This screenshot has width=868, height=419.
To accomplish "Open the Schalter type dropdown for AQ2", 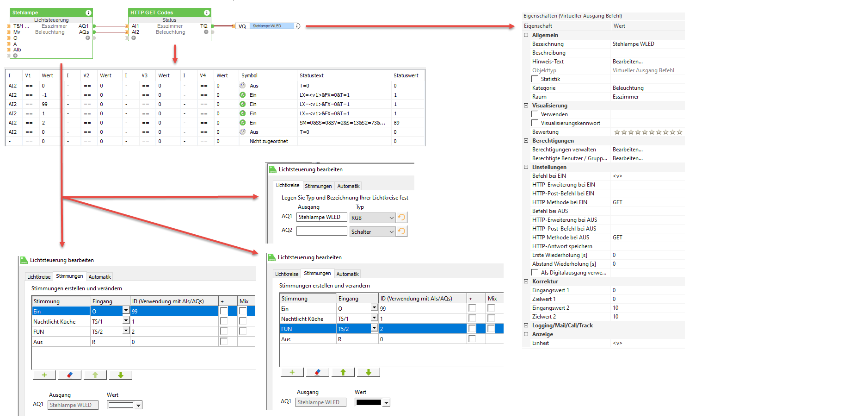I will [x=391, y=231].
